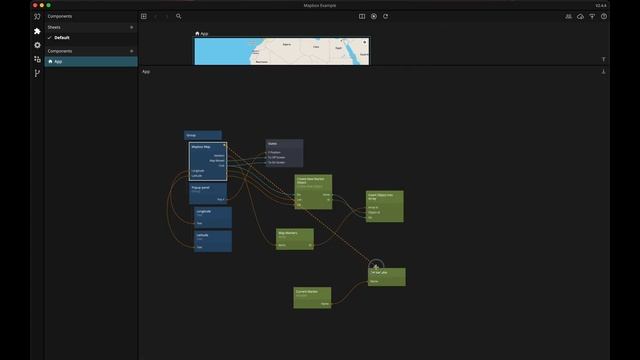
Task: Click the App breadcrumb above node canvas
Action: click(146, 71)
